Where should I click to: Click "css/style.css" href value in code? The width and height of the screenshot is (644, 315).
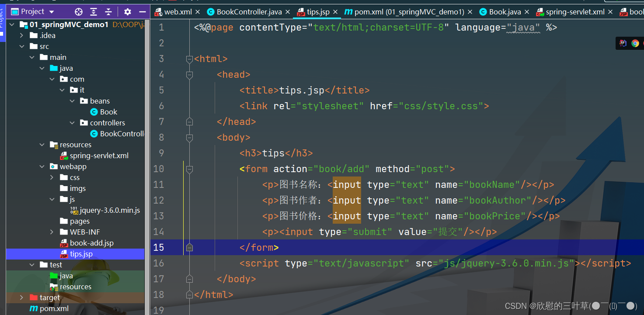441,106
